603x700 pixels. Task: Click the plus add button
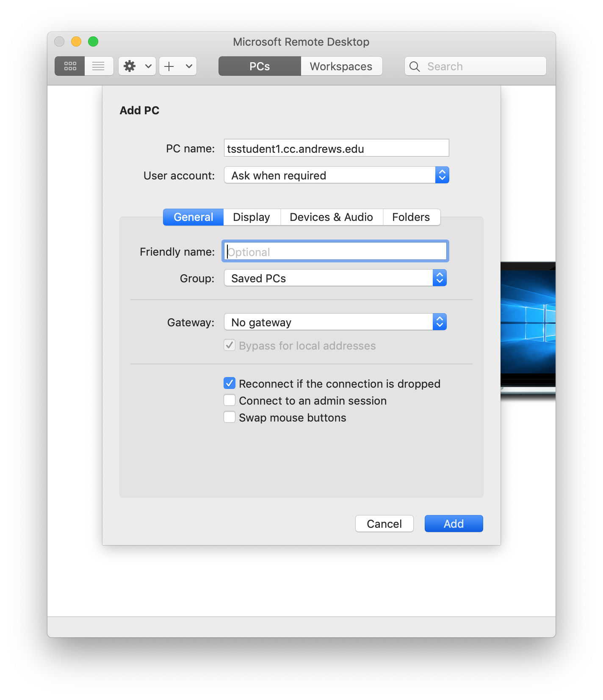point(169,66)
